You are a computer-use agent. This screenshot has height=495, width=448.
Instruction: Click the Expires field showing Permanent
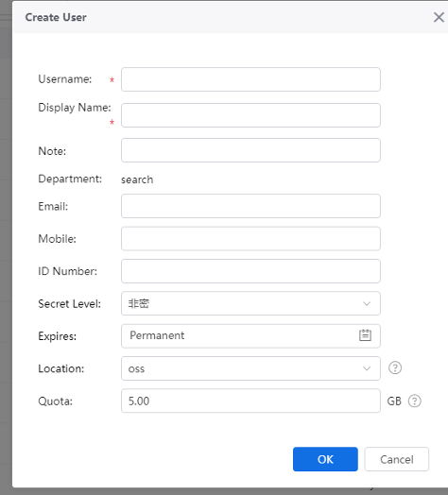click(x=250, y=336)
